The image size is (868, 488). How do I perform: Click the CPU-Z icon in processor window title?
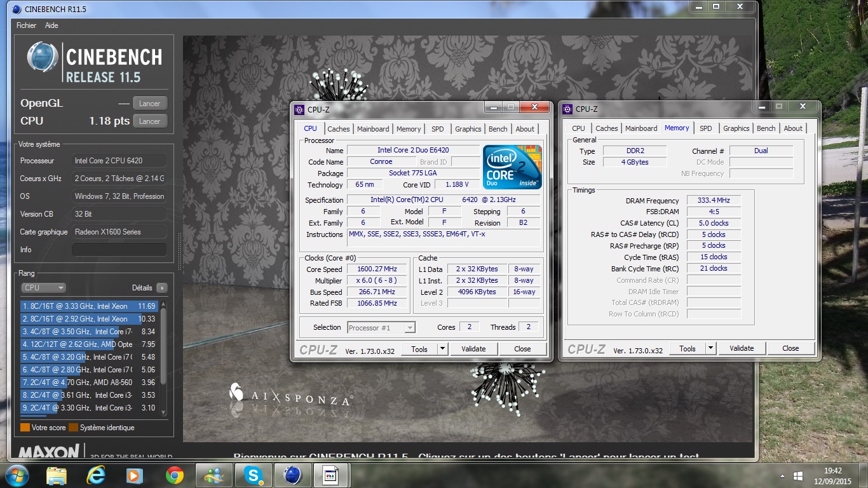[x=299, y=109]
